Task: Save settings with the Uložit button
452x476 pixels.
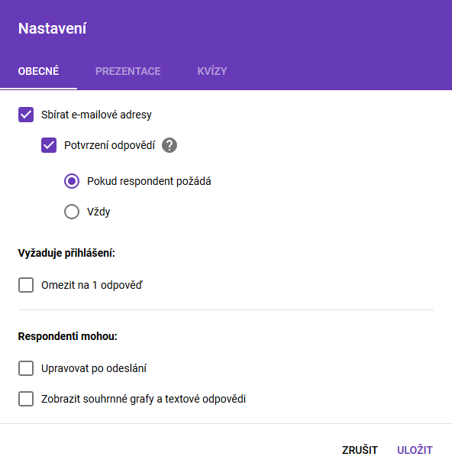Action: pyautogui.click(x=415, y=450)
